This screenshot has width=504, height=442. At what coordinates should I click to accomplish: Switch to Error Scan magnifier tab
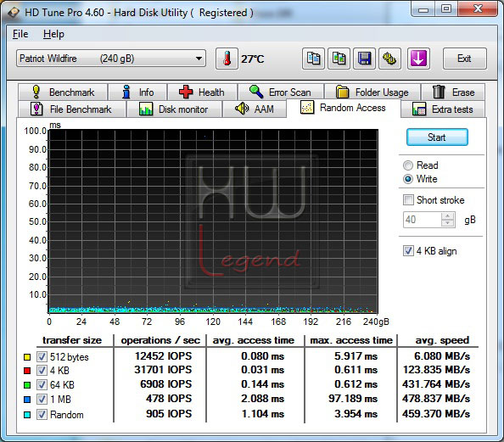click(x=281, y=92)
